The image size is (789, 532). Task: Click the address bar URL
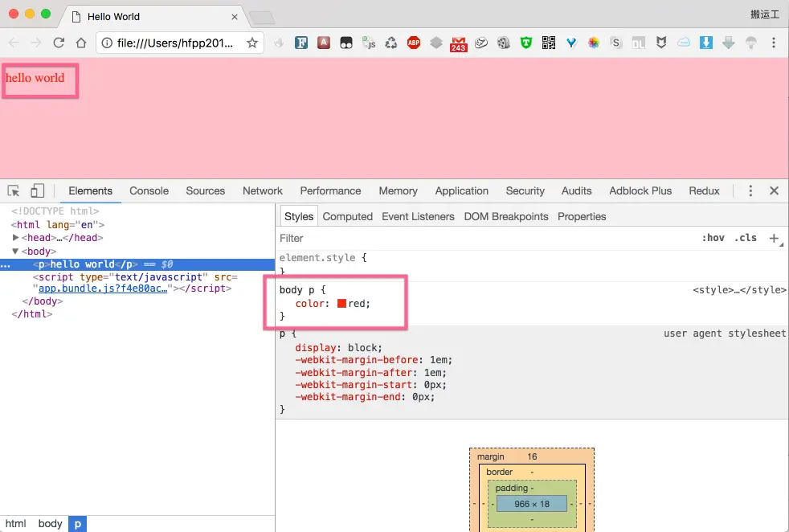(174, 43)
